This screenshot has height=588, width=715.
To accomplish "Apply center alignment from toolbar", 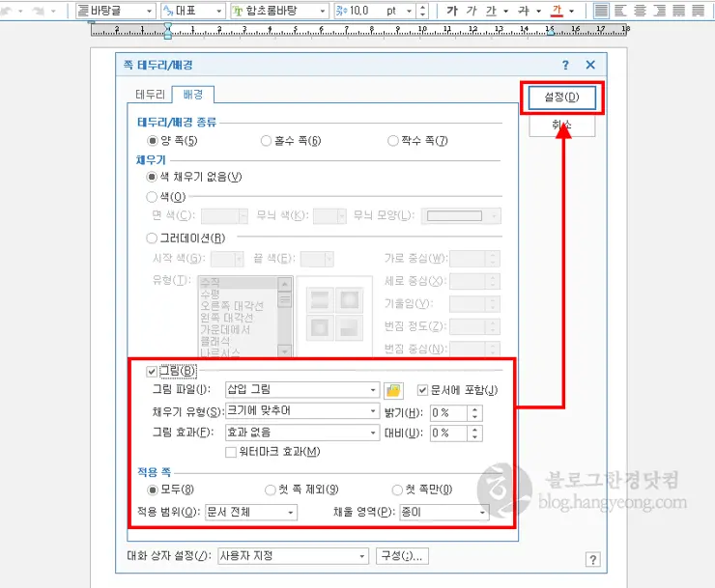I will pos(641,11).
